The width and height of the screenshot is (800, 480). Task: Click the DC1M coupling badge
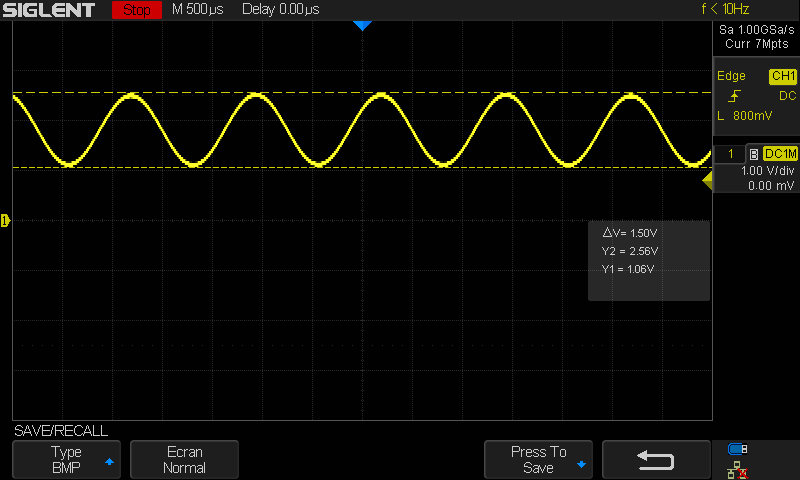tap(781, 154)
